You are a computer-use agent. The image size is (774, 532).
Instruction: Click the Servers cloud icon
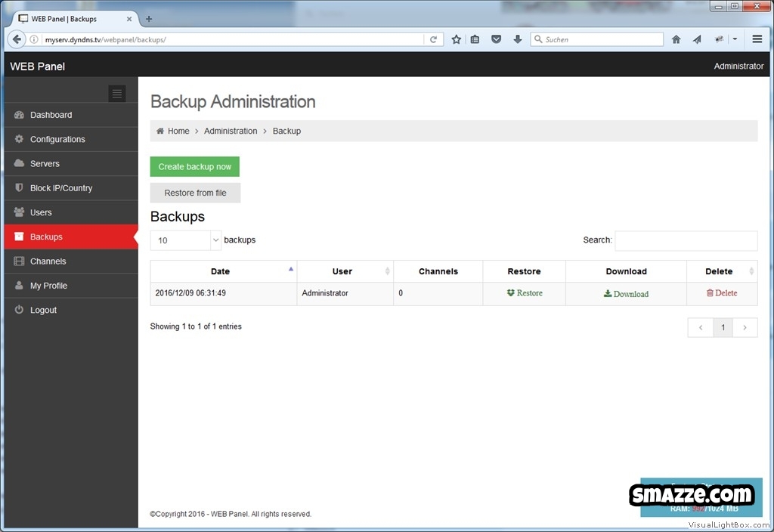pos(19,163)
